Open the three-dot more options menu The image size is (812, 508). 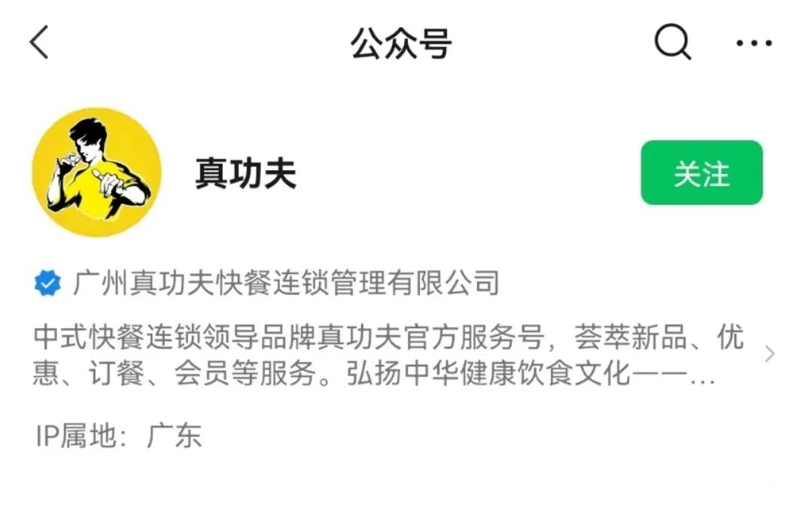754,43
